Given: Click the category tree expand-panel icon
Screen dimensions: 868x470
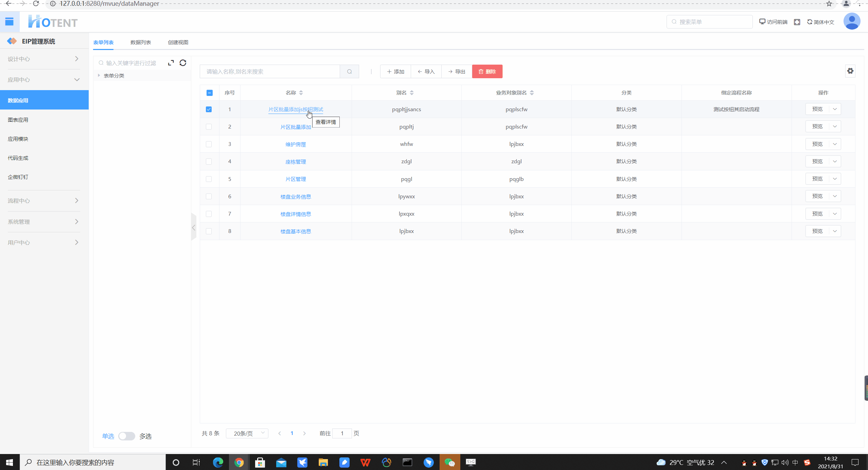Looking at the screenshot, I should [x=171, y=63].
